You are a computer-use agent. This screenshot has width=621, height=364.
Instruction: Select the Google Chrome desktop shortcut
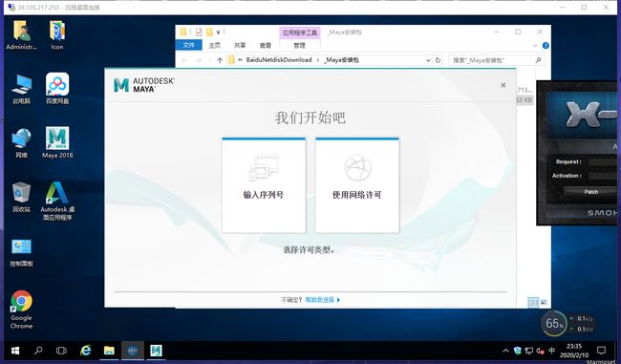click(x=21, y=310)
